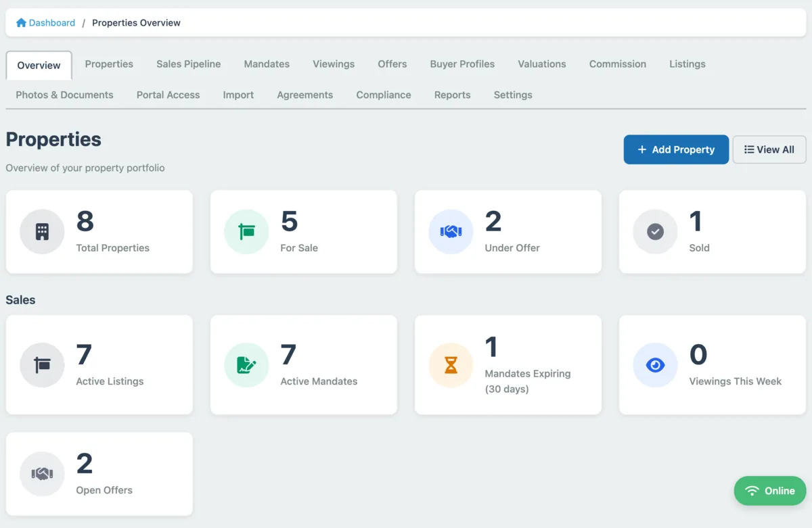Open the Viewings tab
The height and width of the screenshot is (528, 812).
pos(334,64)
